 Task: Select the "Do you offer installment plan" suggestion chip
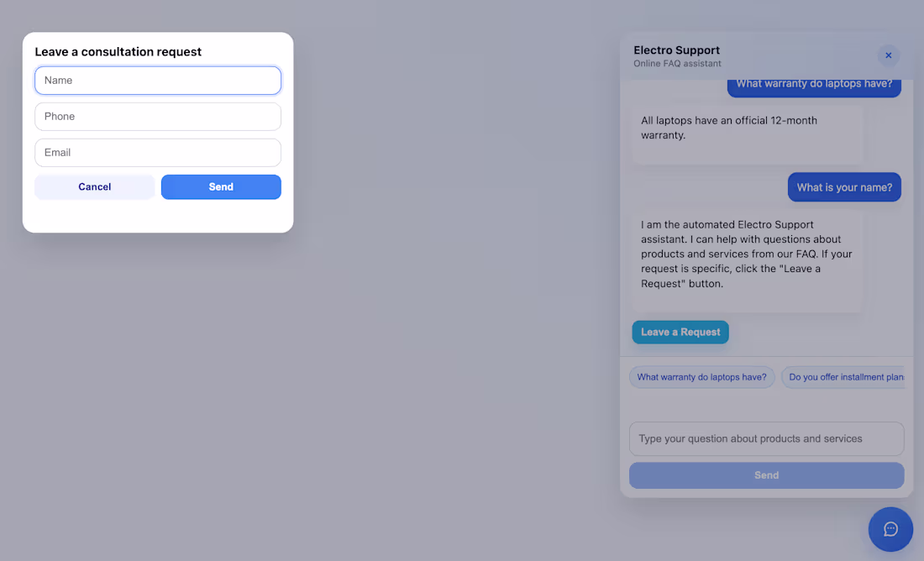pos(844,376)
